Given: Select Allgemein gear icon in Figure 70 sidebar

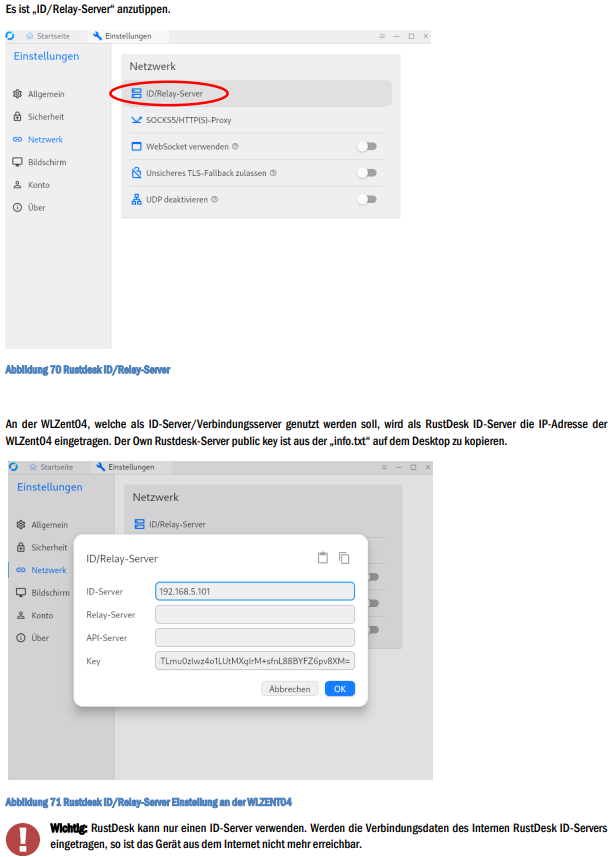Looking at the screenshot, I should pos(17,94).
